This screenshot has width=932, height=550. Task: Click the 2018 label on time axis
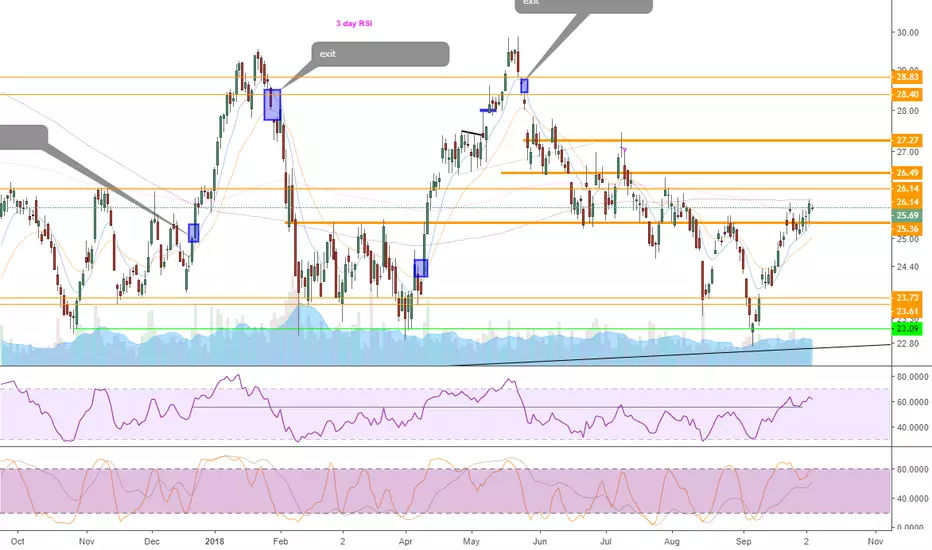(214, 542)
